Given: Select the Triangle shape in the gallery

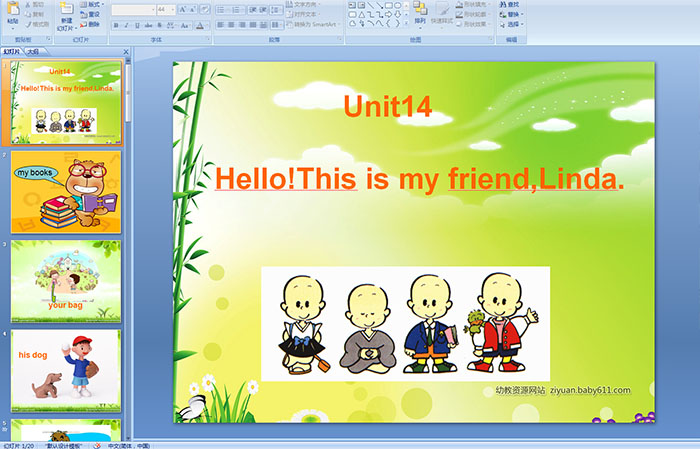Looking at the screenshot, I should [361, 14].
